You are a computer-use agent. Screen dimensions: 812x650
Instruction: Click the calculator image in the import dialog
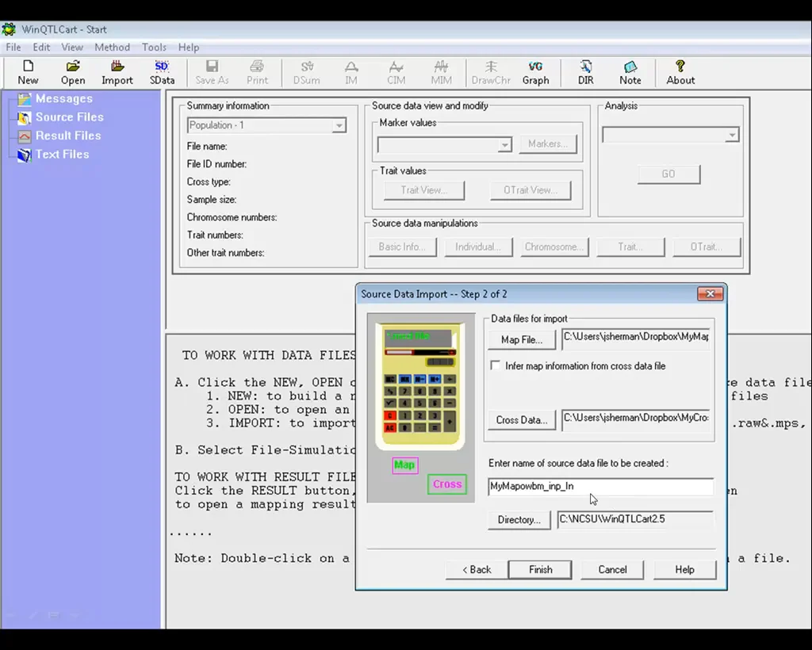[420, 385]
